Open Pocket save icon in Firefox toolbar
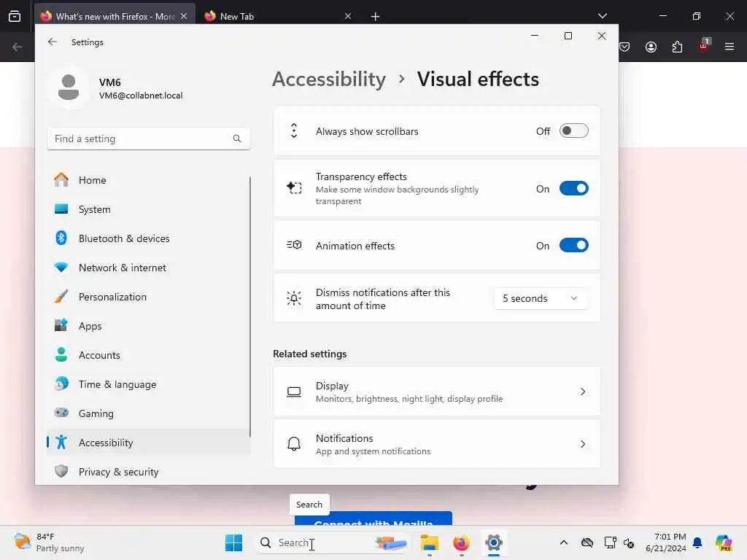The image size is (747, 560). (624, 47)
